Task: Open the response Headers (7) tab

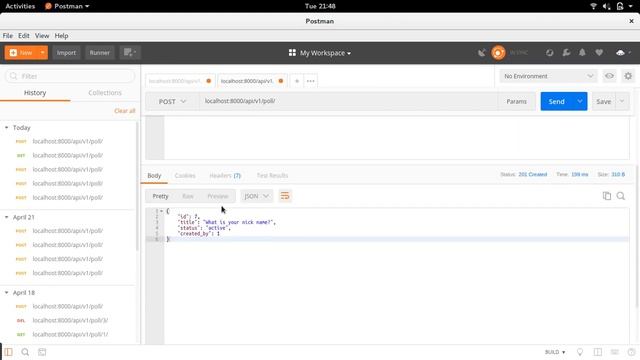Action: click(x=225, y=176)
